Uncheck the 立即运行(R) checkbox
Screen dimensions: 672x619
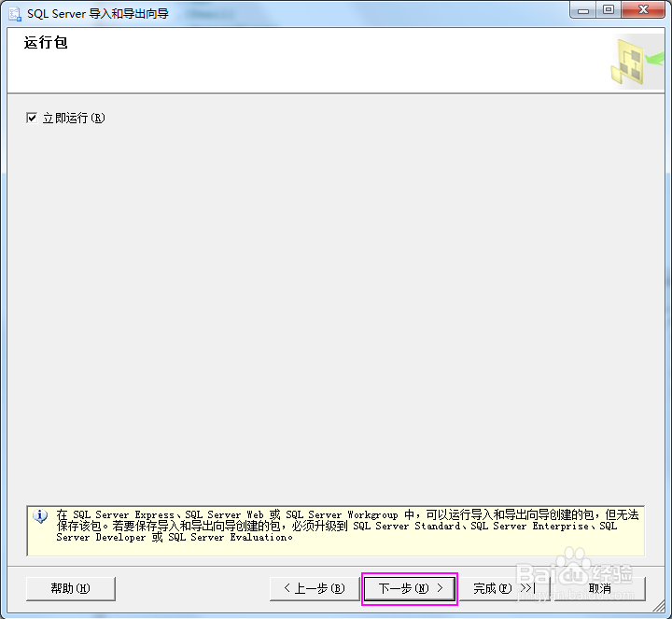tap(32, 118)
